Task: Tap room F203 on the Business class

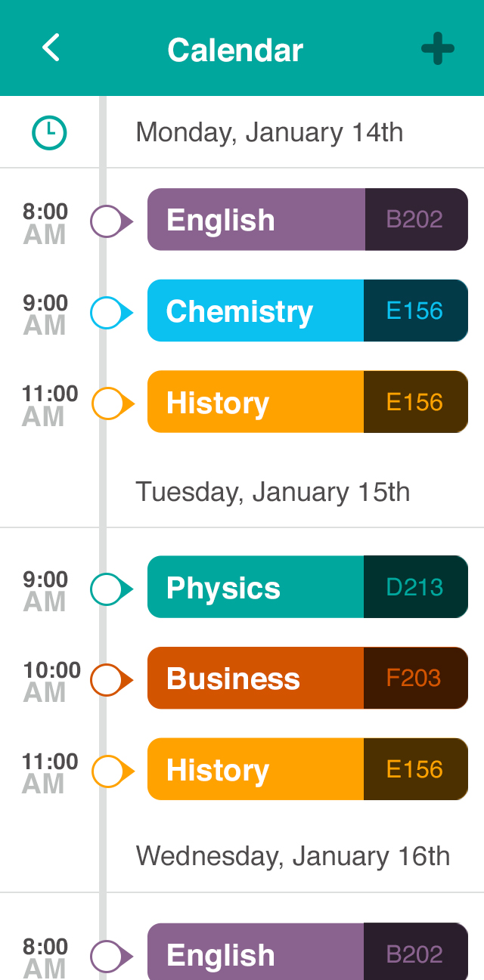Action: click(x=415, y=679)
